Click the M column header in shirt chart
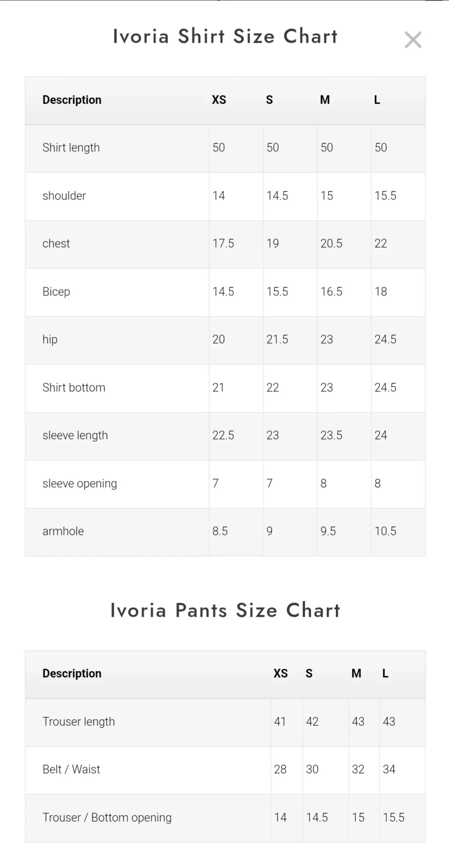The image size is (449, 868). coord(325,100)
